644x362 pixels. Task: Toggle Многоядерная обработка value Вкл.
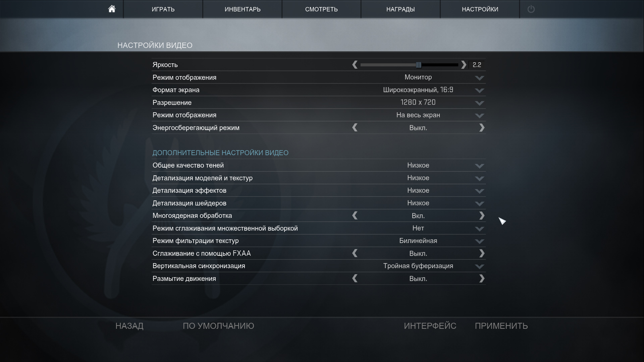pos(418,216)
